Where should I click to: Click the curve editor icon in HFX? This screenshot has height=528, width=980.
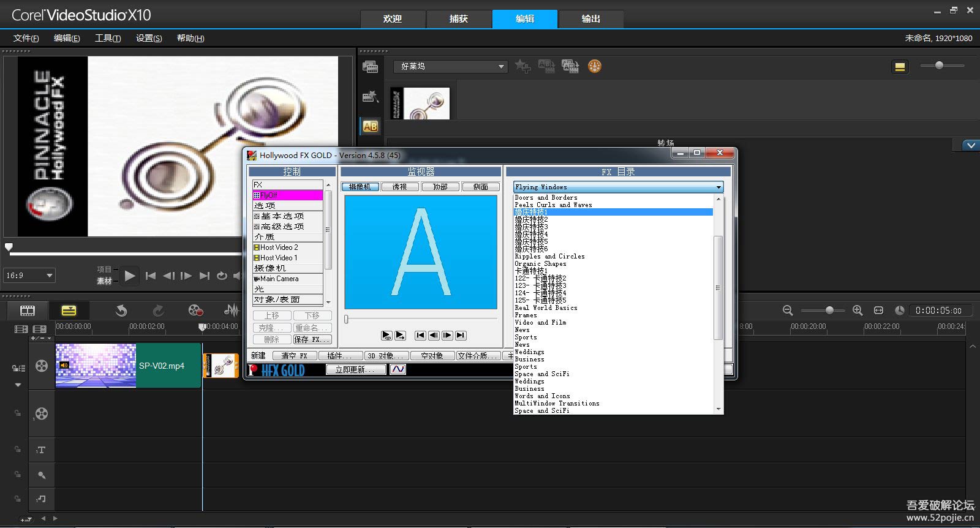[x=398, y=369]
